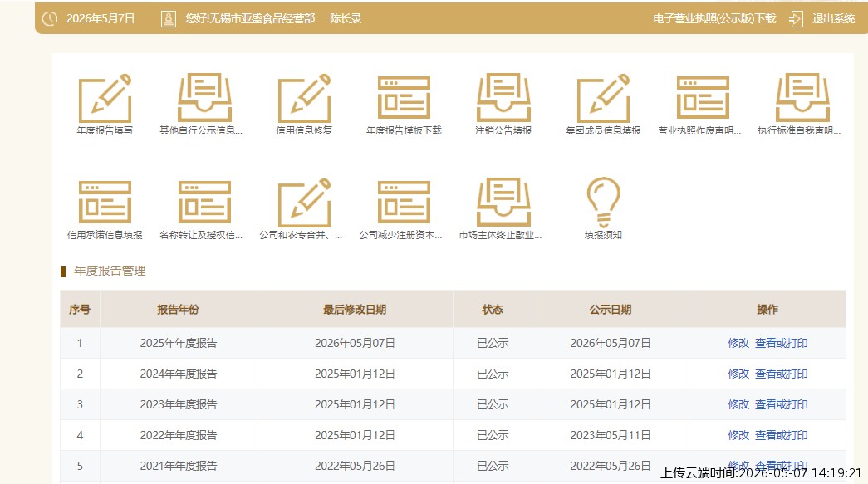Open 名称转让及授权信息 icon
The width and height of the screenshot is (868, 484).
pos(204,202)
